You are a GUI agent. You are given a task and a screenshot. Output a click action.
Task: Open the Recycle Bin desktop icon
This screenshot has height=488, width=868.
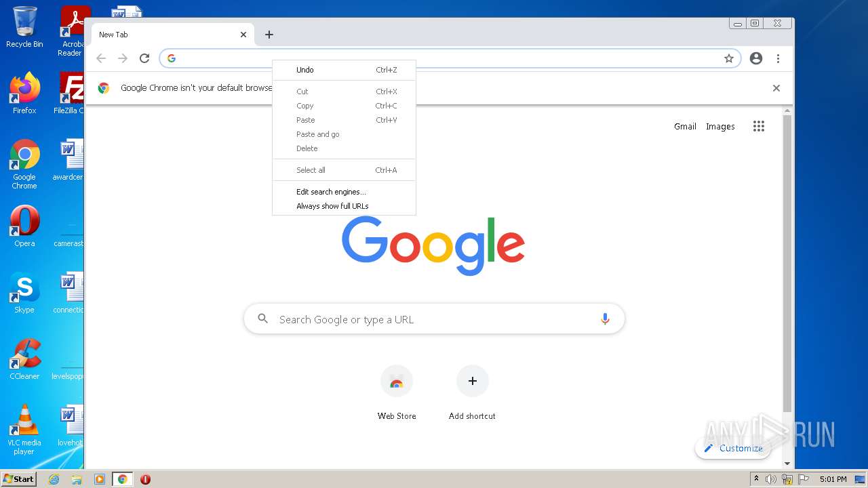[x=24, y=27]
